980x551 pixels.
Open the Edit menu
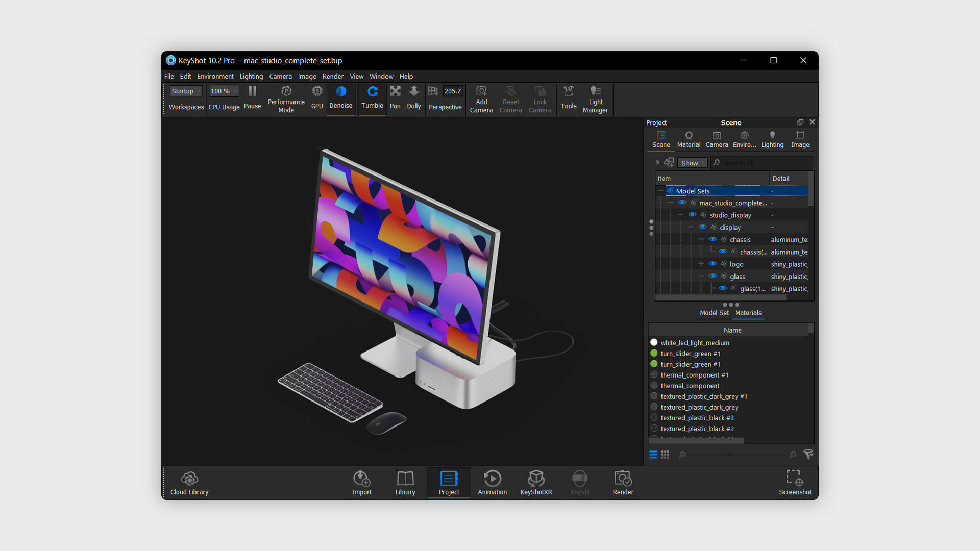click(x=185, y=76)
